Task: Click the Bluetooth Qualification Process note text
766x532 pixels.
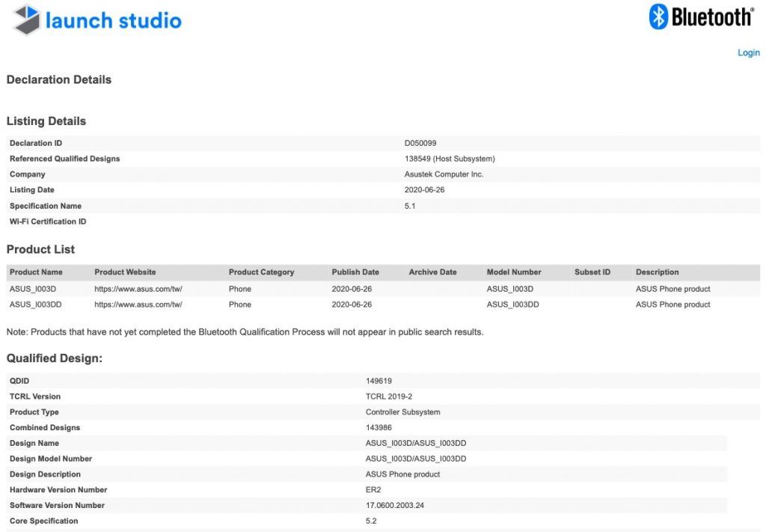Action: pyautogui.click(x=245, y=332)
